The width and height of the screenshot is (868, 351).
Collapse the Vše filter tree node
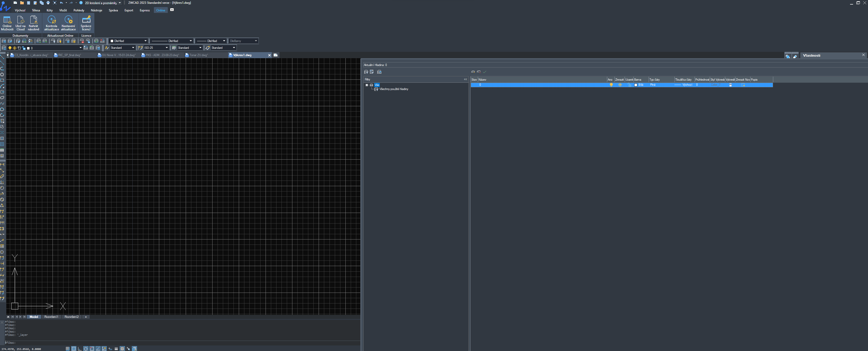coord(367,85)
